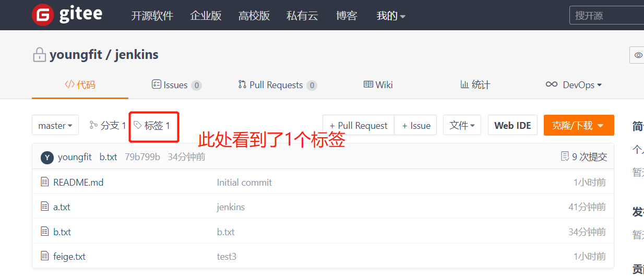Open 企业版 in the top navigation
The height and width of the screenshot is (278, 644).
pyautogui.click(x=206, y=16)
